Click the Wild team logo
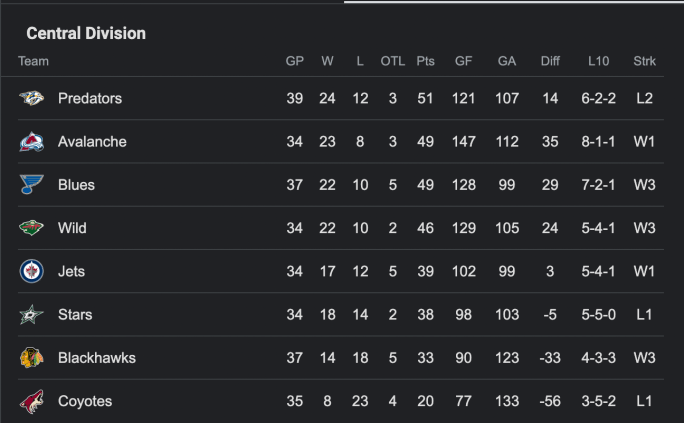Viewport: 684px width, 423px height. (x=32, y=228)
